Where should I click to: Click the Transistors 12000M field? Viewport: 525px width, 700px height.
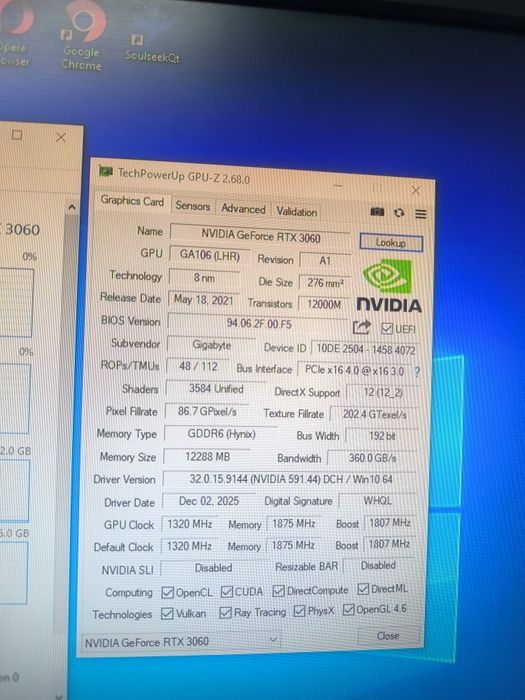pos(324,304)
